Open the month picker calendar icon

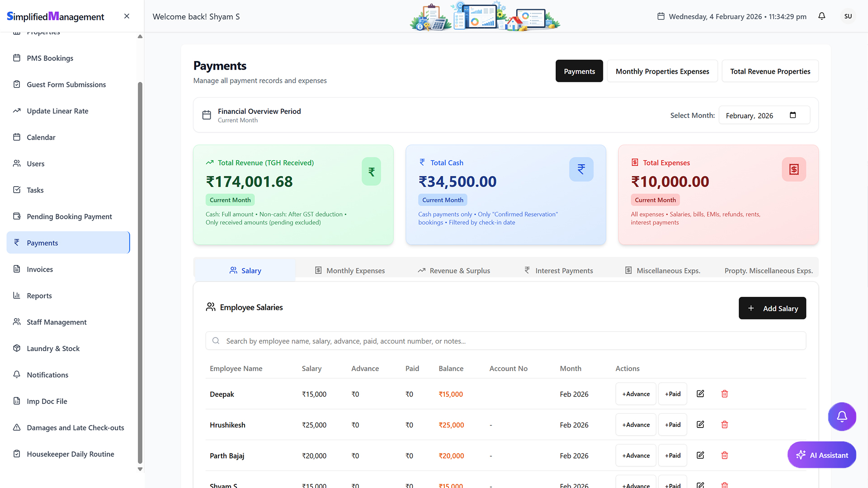[x=793, y=115]
